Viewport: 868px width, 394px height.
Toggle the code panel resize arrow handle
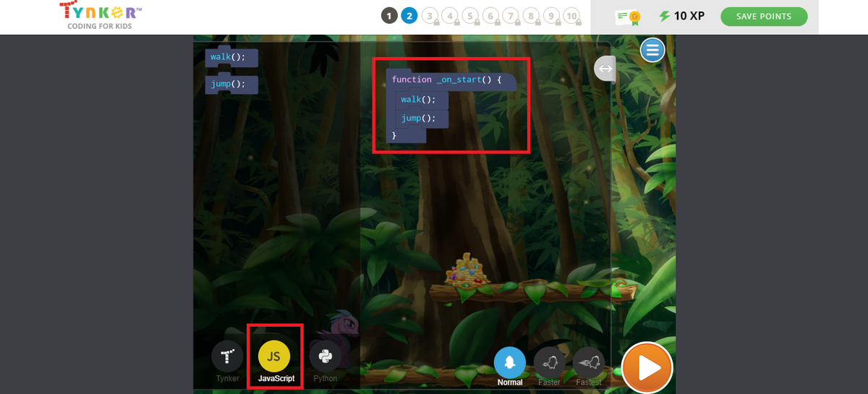605,69
